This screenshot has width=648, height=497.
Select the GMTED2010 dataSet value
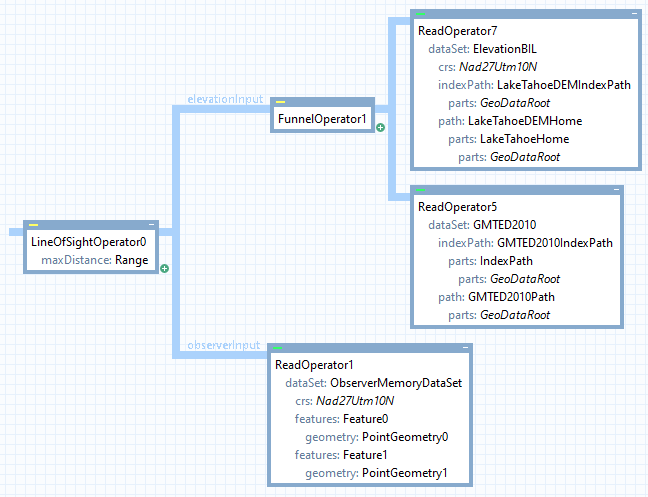point(507,225)
